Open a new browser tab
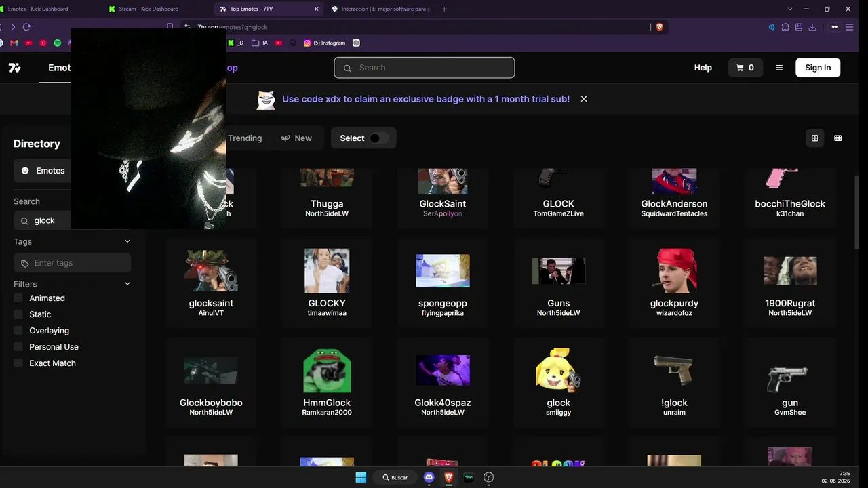The height and width of the screenshot is (488, 868). tap(444, 9)
